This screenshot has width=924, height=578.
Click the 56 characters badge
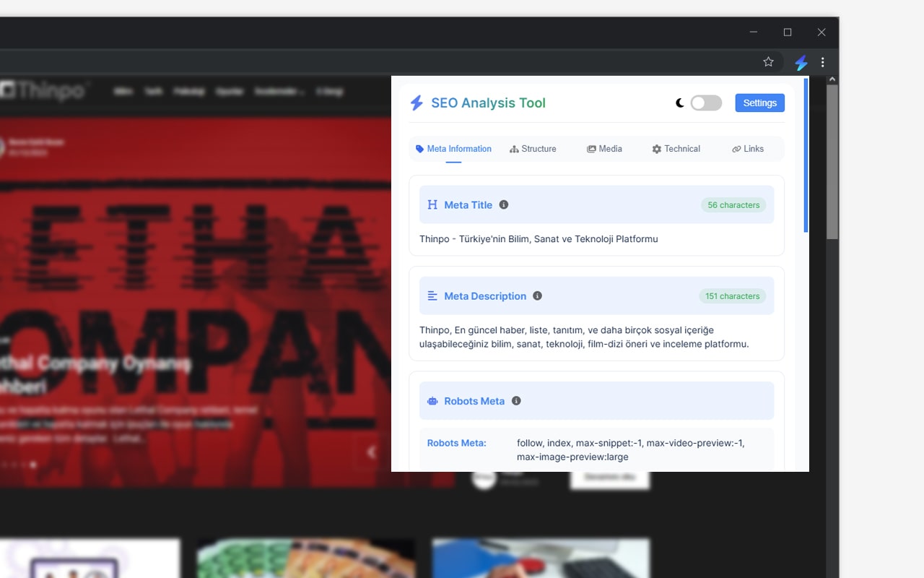(733, 205)
